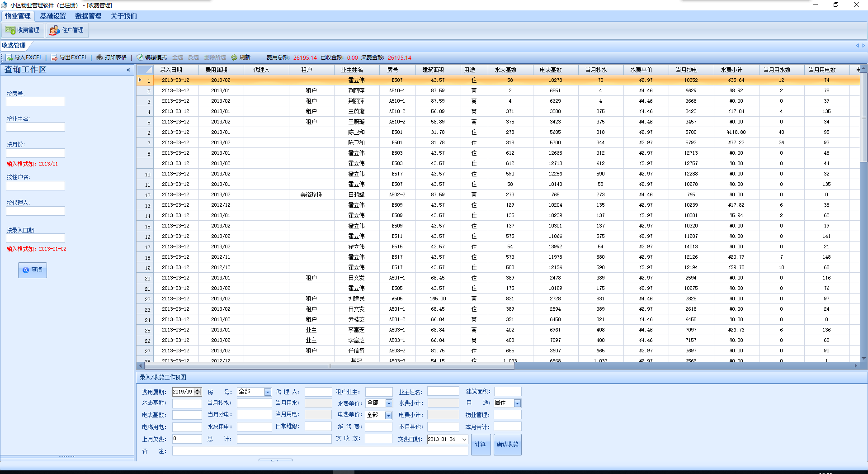Click the 导出EXCEL toolbar icon

(x=54, y=57)
